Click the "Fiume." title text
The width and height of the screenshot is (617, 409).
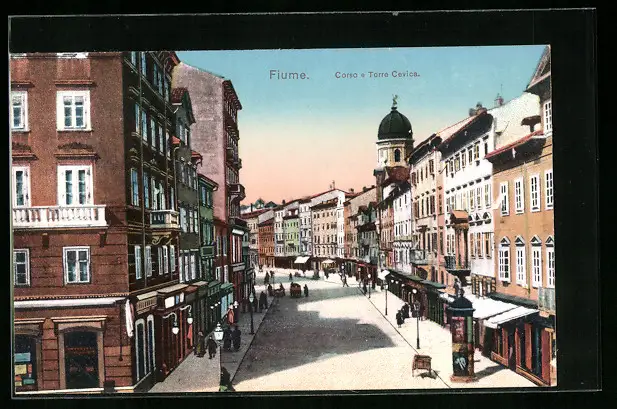(x=288, y=75)
